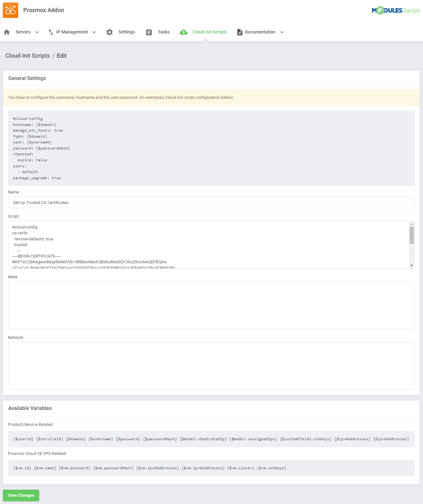This screenshot has height=504, width=423.
Task: Click the Settings gear icon
Action: tap(110, 32)
